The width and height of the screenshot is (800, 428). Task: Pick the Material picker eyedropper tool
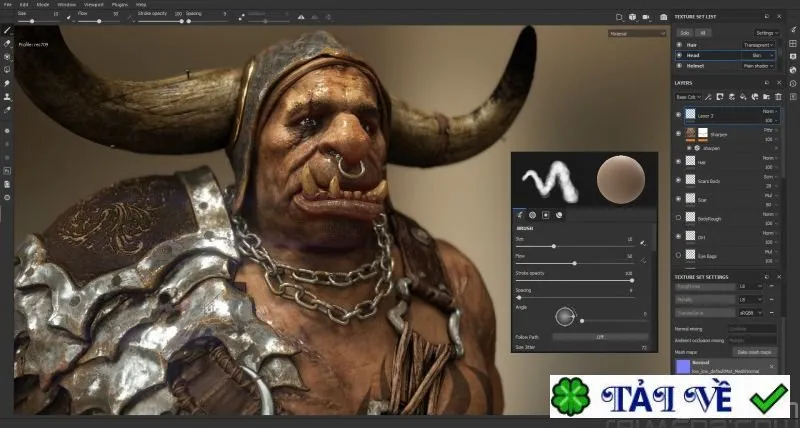7,110
